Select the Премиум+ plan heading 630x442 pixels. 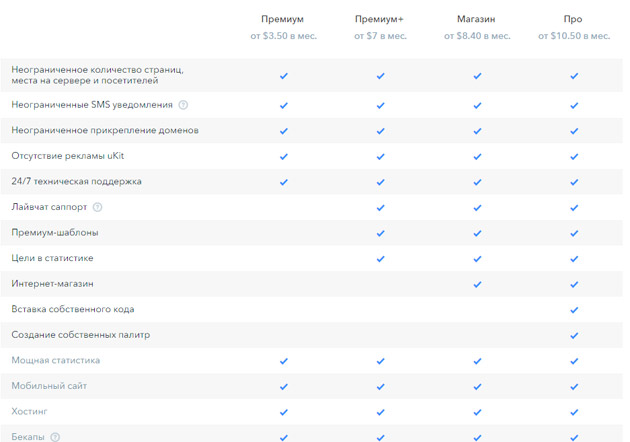coord(379,19)
